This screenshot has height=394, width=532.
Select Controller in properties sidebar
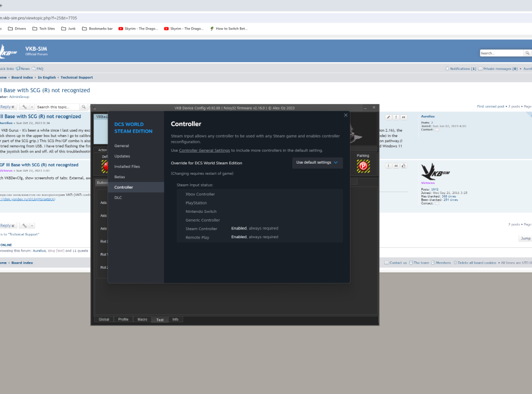136,187
